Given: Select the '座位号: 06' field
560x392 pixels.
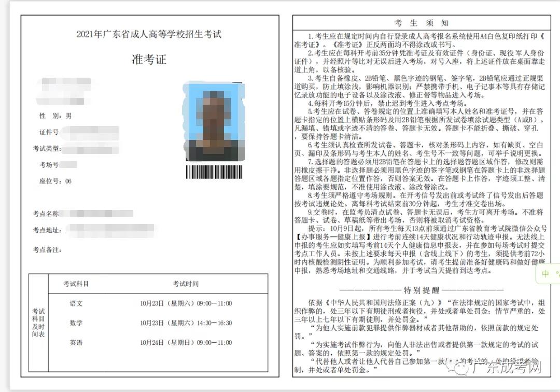Looking at the screenshot, I should (55, 181).
